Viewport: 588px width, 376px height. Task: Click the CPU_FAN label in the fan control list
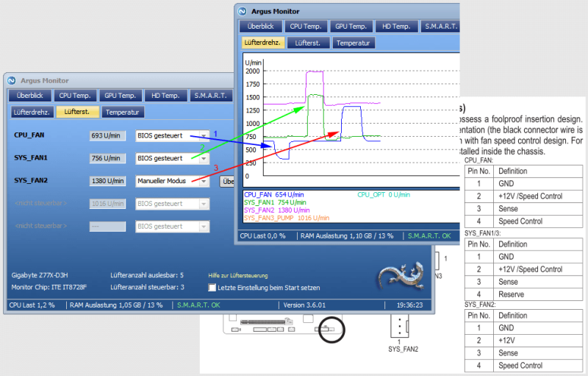(x=29, y=135)
